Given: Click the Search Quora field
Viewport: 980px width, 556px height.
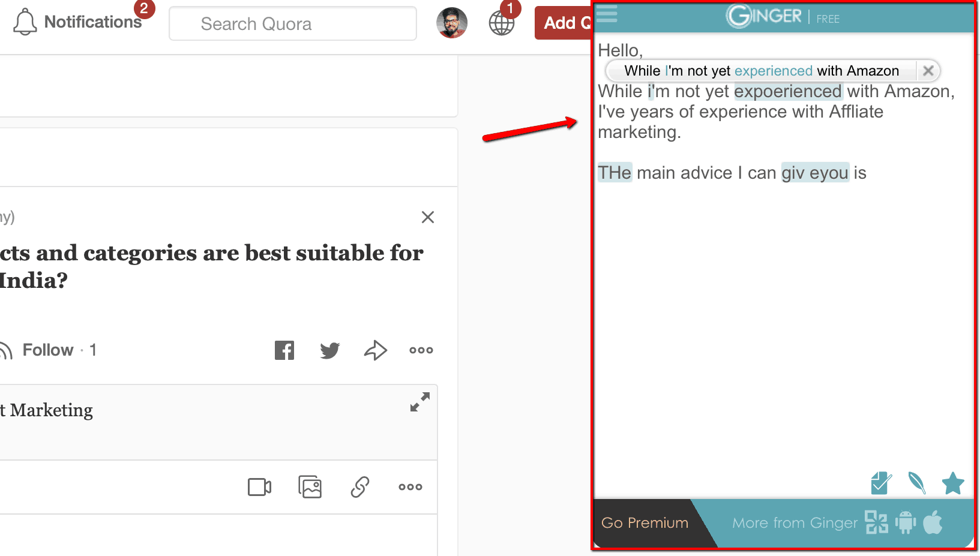Looking at the screenshot, I should click(x=292, y=24).
